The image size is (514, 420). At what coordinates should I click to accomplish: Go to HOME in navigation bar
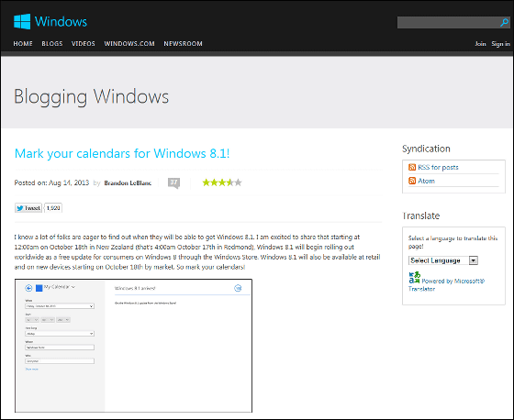(23, 44)
